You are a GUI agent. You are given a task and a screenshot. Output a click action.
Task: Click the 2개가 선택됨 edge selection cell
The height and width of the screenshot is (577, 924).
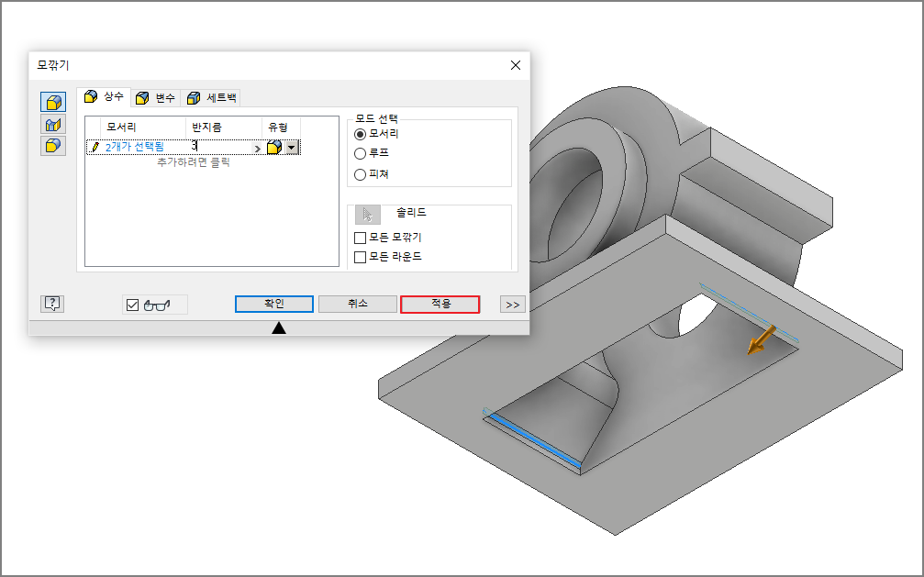134,148
